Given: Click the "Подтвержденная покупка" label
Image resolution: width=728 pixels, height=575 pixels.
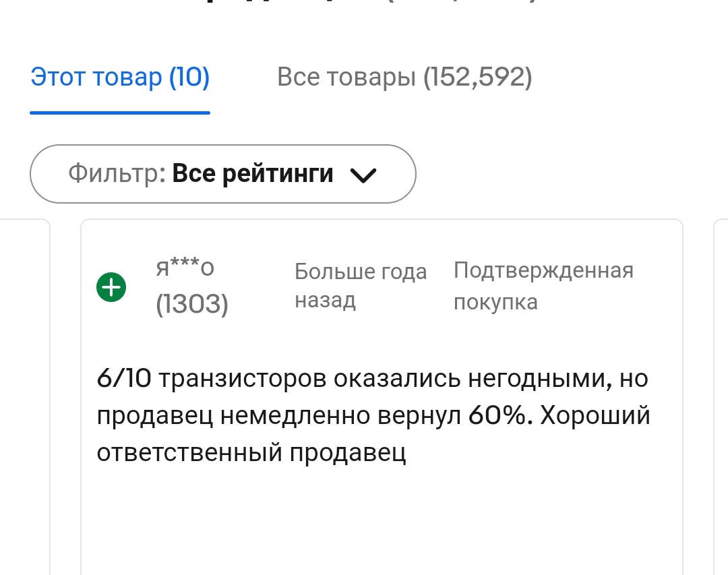Looking at the screenshot, I should (x=543, y=286).
